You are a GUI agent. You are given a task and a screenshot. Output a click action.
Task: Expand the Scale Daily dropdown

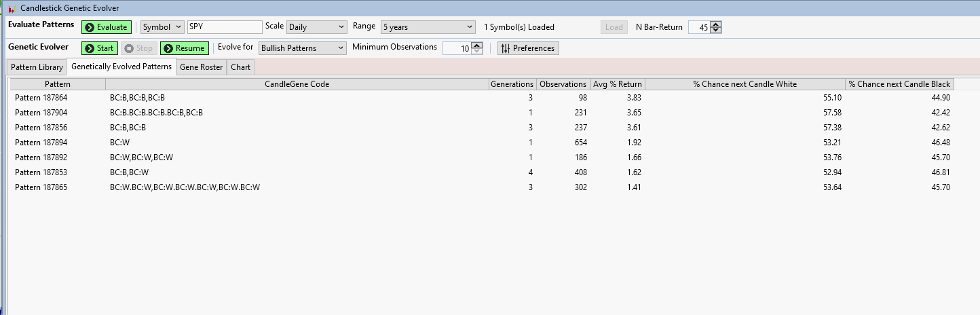(316, 27)
